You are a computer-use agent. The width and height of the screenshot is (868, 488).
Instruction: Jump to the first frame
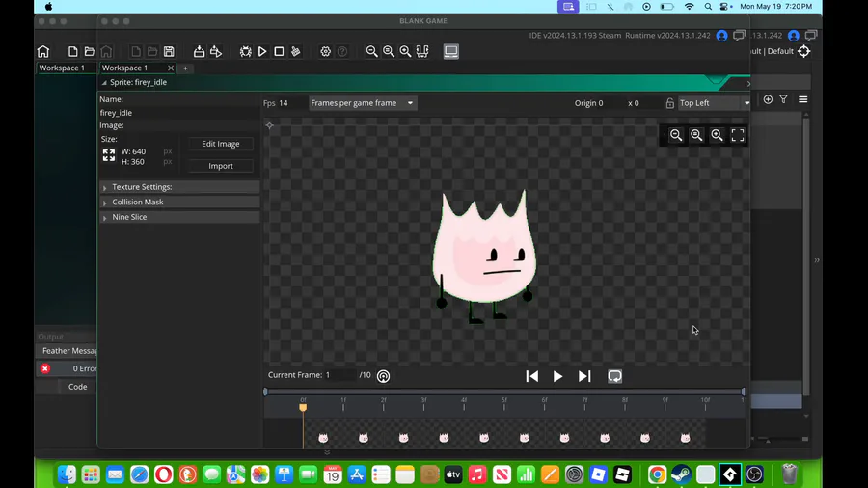(532, 376)
